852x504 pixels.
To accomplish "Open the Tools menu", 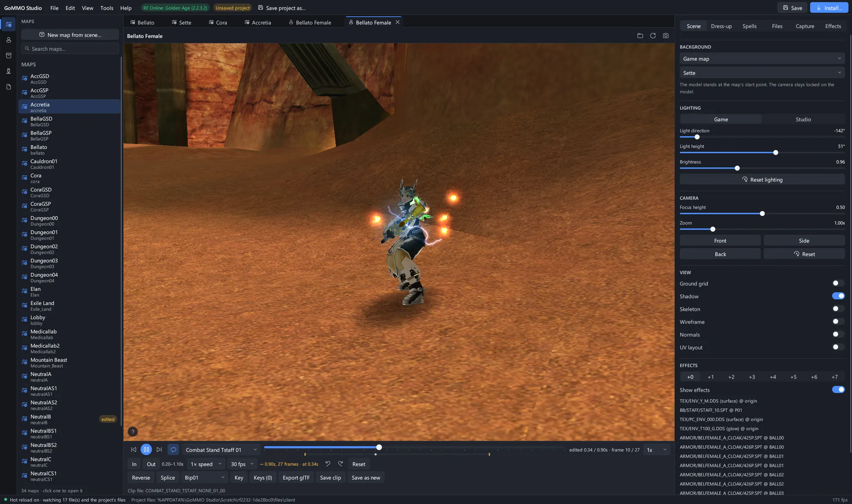I will point(106,8).
